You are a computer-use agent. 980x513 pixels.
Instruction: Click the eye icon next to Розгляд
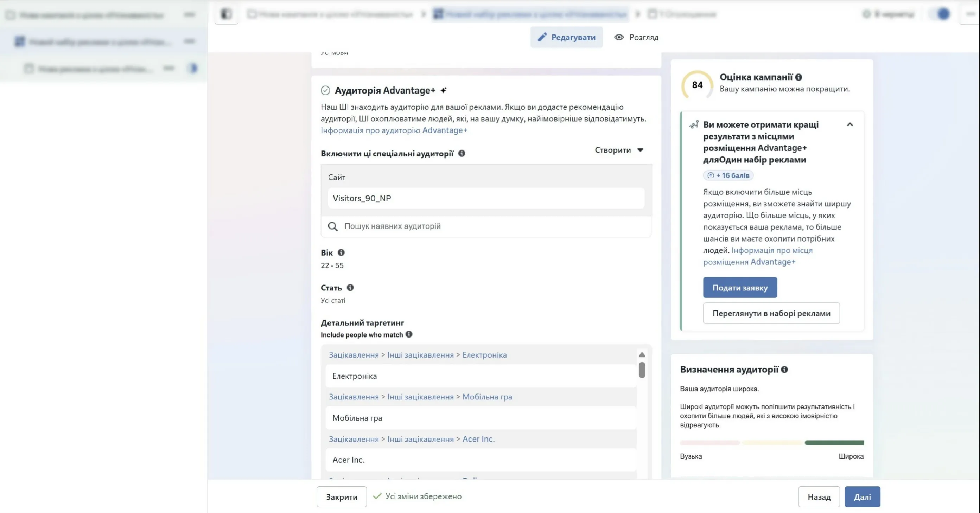coord(619,37)
